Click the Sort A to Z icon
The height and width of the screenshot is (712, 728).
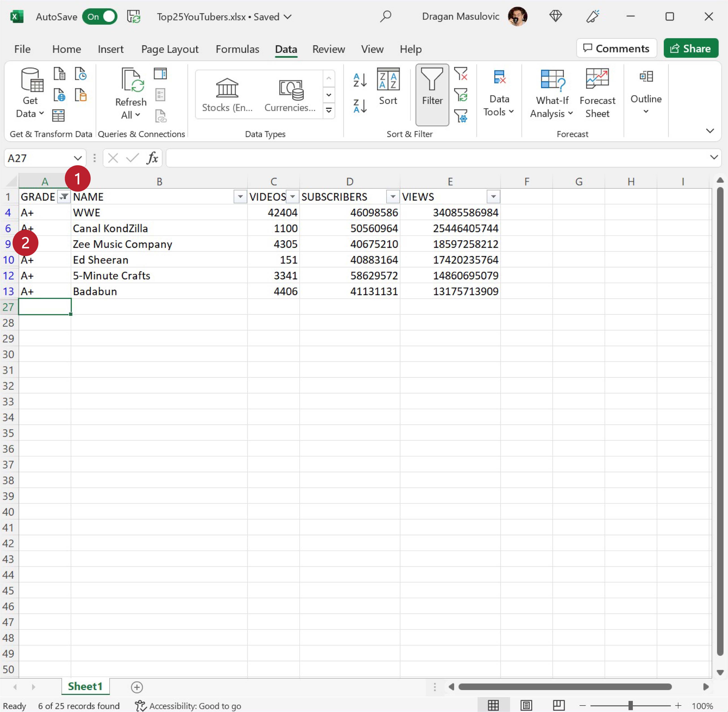click(x=360, y=80)
